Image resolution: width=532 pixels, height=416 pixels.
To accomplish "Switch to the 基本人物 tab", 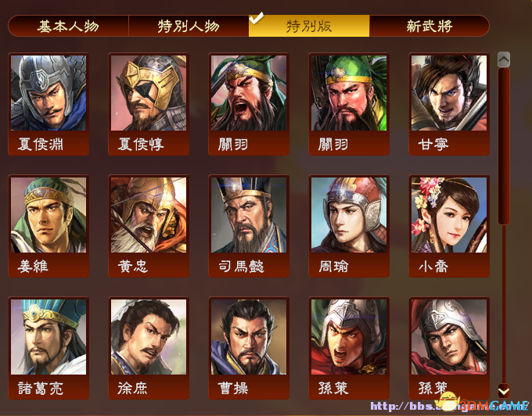I will (x=68, y=26).
